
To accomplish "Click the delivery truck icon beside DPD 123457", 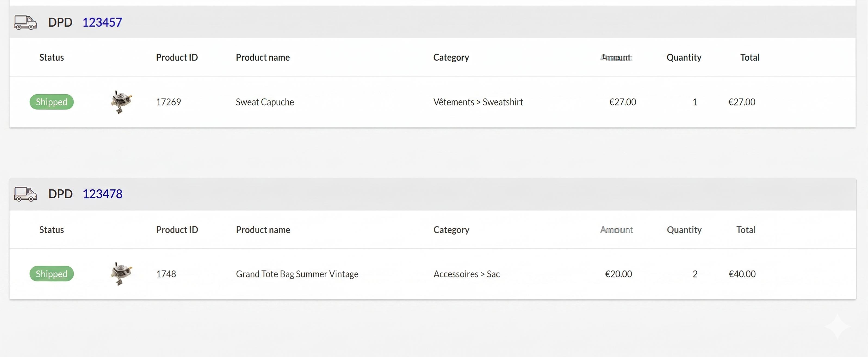I will coord(25,23).
